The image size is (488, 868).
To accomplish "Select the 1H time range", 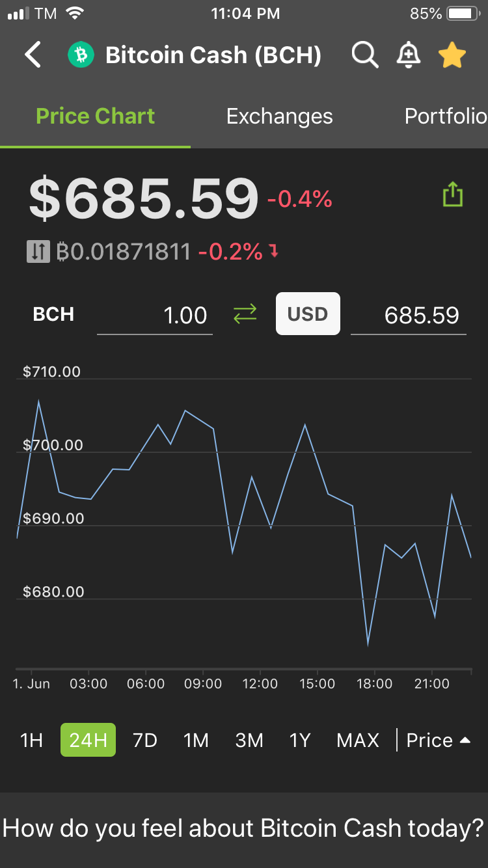I will (31, 740).
